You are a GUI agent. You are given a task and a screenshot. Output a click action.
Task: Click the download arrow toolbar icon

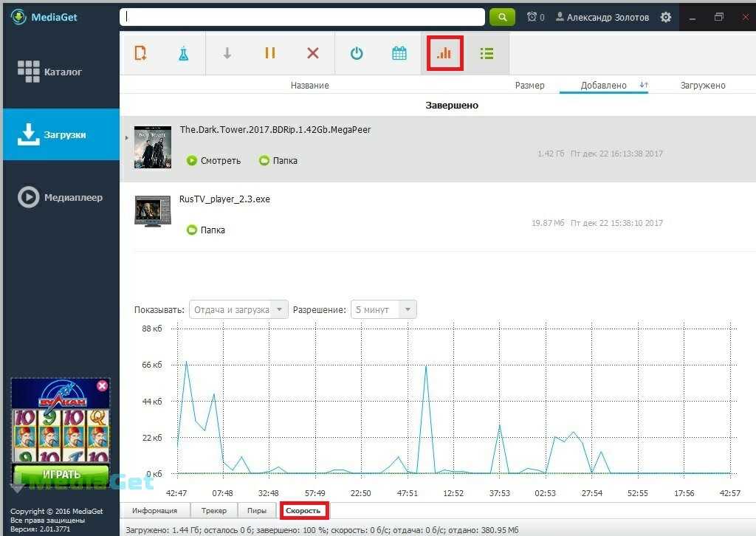(227, 53)
